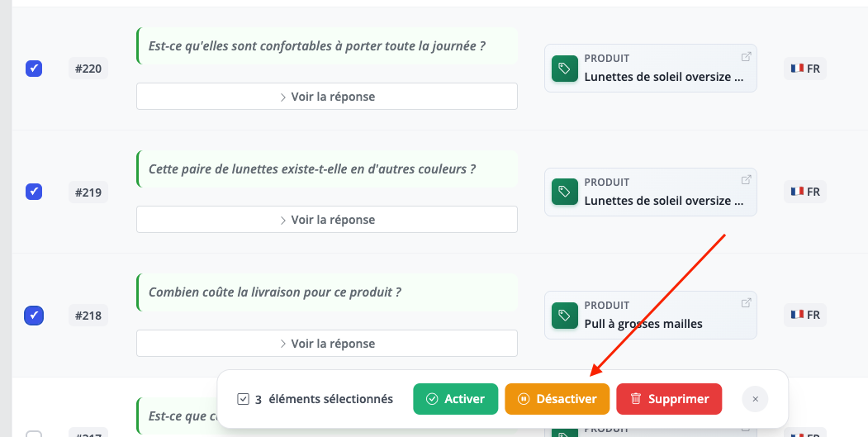
Task: Click green product tag icon for question #219
Action: 564,192
